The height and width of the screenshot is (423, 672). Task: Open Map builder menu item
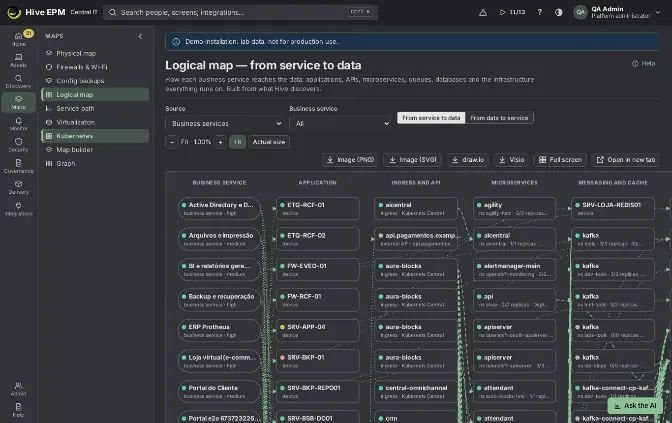(95, 150)
